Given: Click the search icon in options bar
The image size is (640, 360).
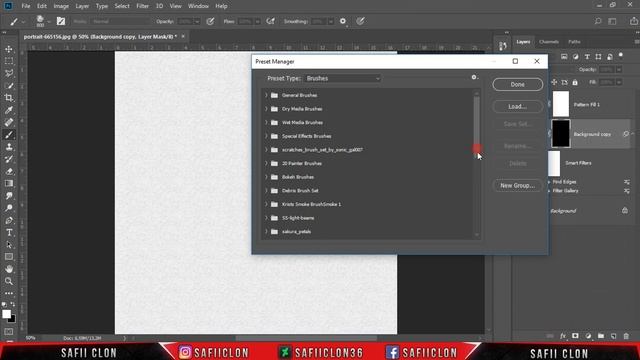Looking at the screenshot, I should [598, 21].
